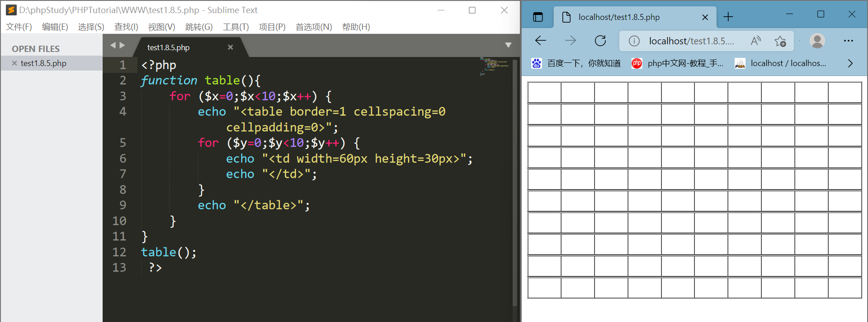Add this page to favorites
868x322 pixels.
pyautogui.click(x=780, y=41)
